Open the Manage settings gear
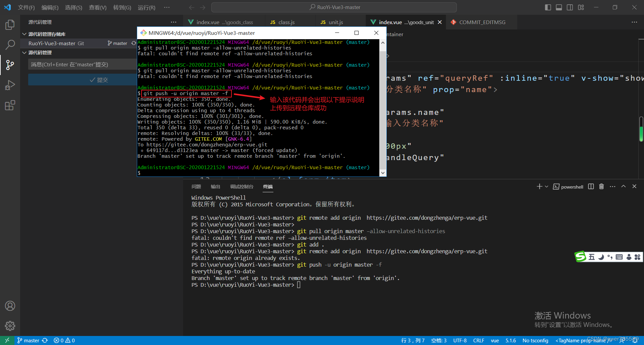Image resolution: width=644 pixels, height=345 pixels. pyautogui.click(x=10, y=326)
